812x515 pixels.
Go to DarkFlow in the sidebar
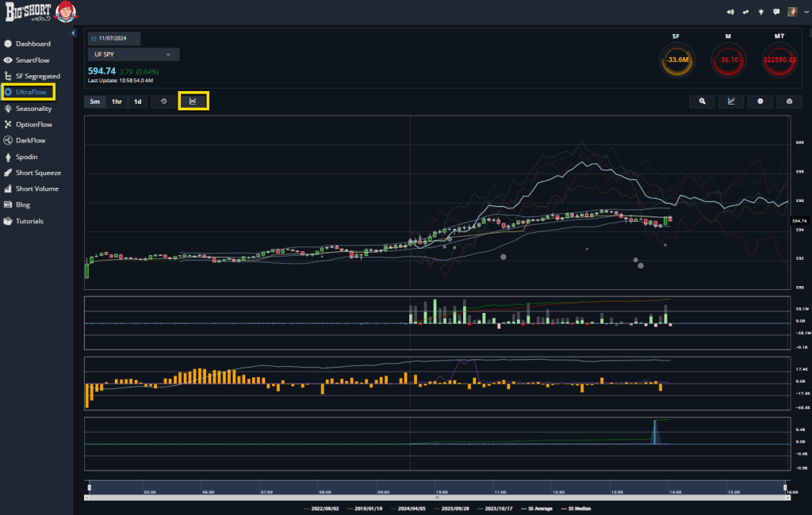click(31, 140)
